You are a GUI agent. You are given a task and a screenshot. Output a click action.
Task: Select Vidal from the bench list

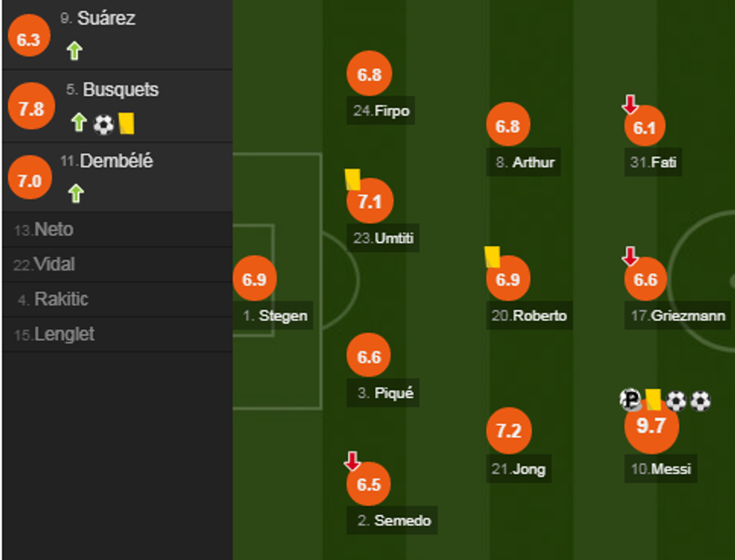pyautogui.click(x=54, y=265)
